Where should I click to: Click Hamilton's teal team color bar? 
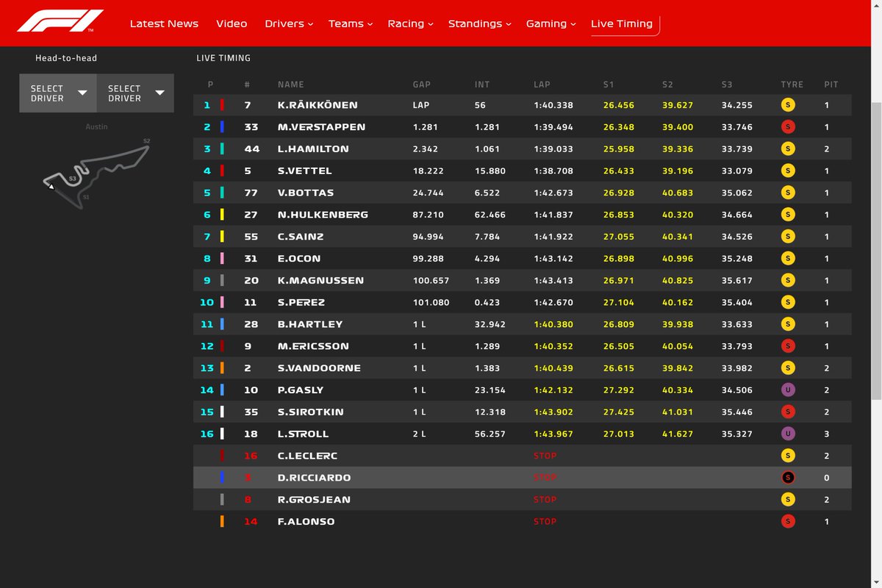222,149
